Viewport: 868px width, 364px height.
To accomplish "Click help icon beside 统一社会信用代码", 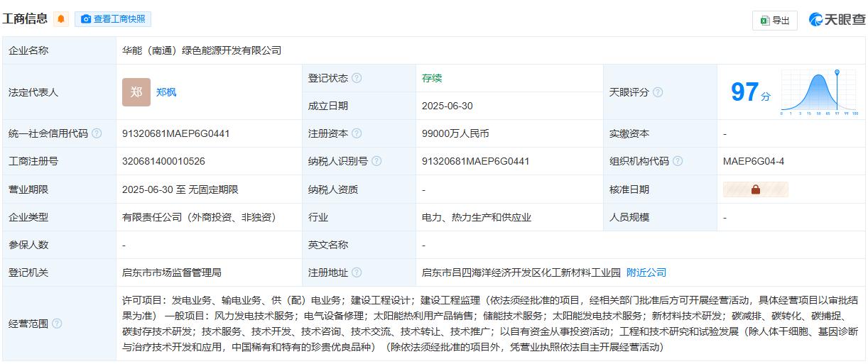I will 97,133.
